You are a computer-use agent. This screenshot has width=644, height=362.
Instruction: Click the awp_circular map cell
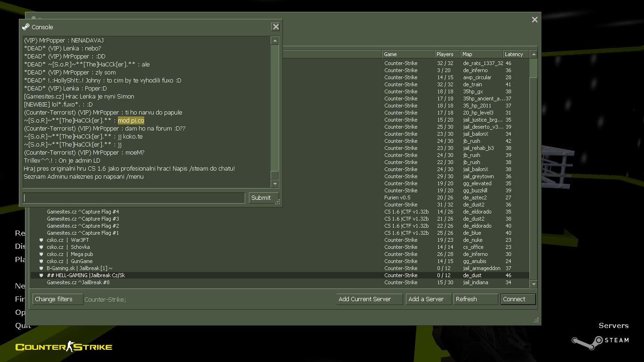[x=477, y=77]
